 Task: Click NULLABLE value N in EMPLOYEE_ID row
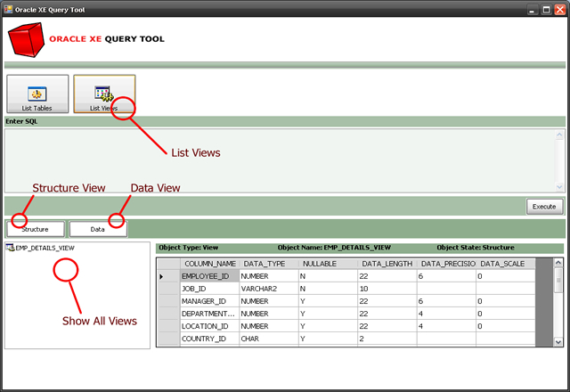pos(329,276)
